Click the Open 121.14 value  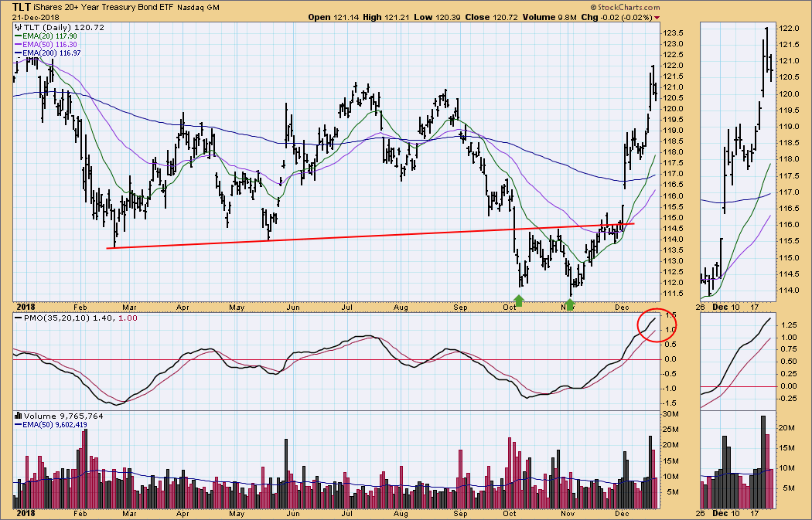[333, 17]
